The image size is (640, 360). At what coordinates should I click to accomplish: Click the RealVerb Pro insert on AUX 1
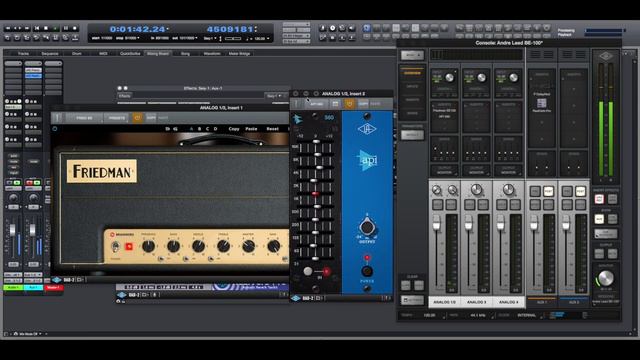542,105
